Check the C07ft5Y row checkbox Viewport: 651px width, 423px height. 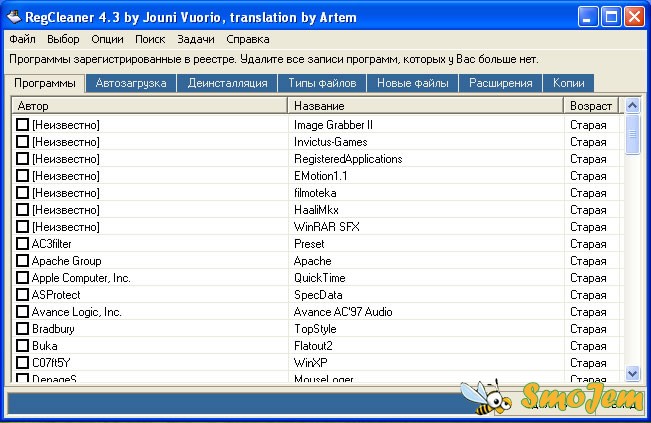click(22, 363)
